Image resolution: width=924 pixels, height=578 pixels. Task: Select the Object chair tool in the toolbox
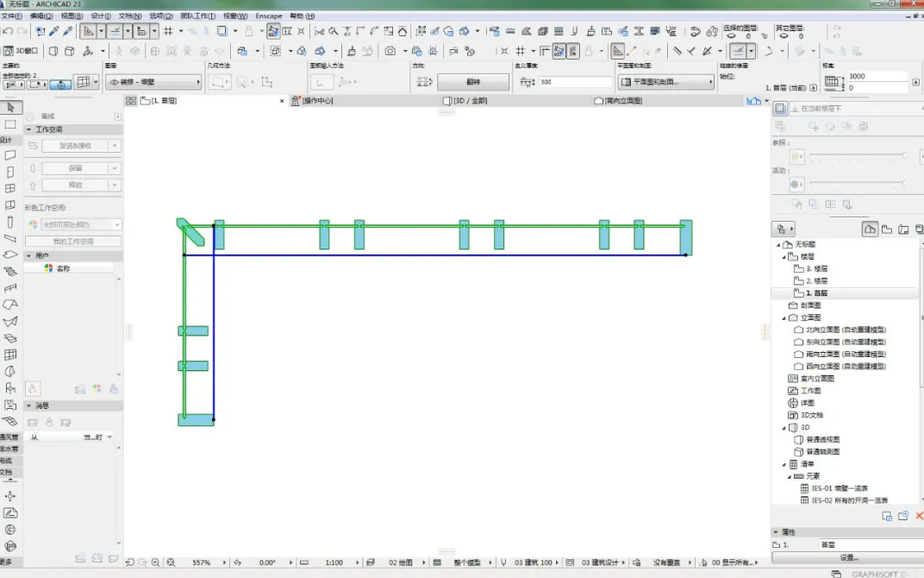click(x=10, y=388)
